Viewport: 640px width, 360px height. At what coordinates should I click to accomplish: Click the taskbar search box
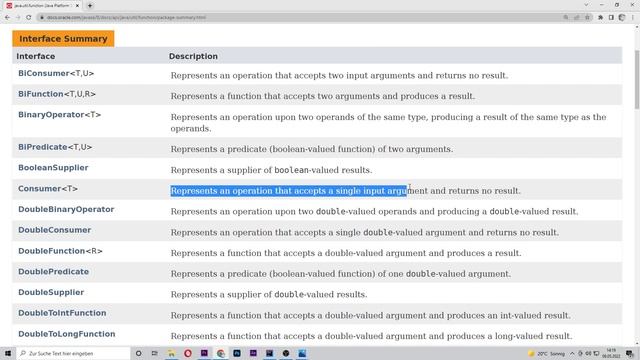tap(73, 353)
